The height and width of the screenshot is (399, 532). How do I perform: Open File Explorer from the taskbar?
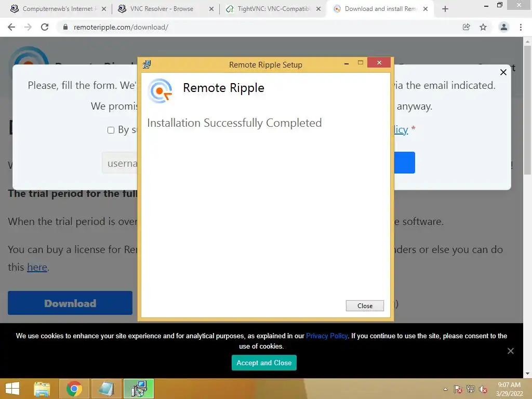[x=42, y=389]
